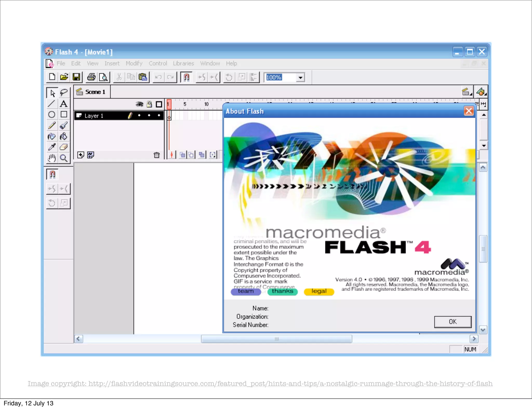Open the Edit Scene dropdown icon
This screenshot has height=409, width=532.
pyautogui.click(x=467, y=92)
